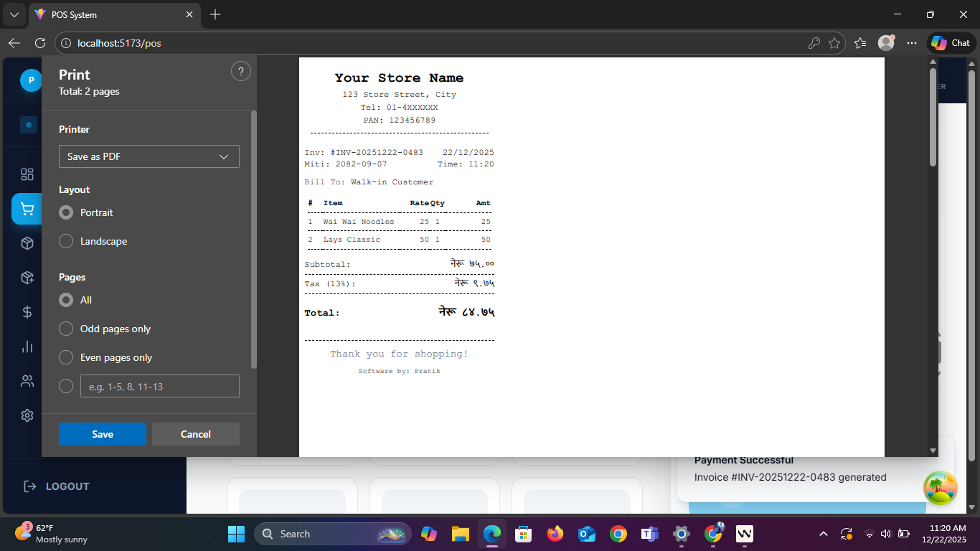This screenshot has width=980, height=551.
Task: Open the Save as PDF printer dropdown
Action: (149, 156)
